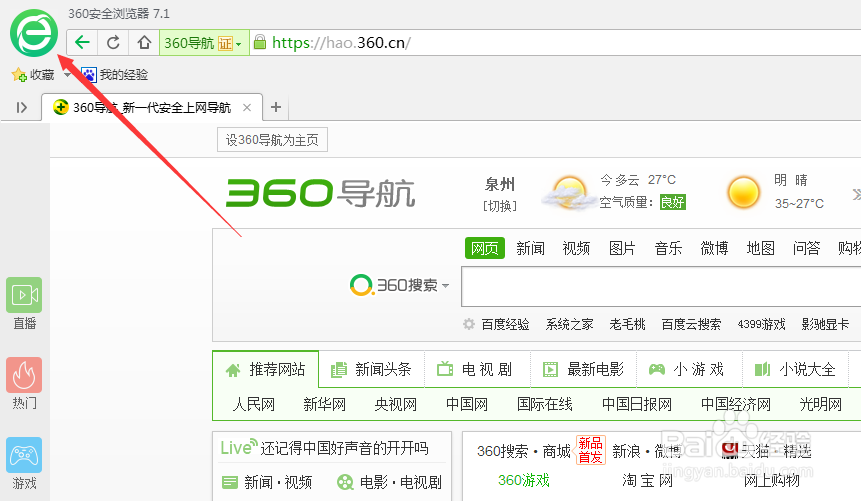Close the 360导航 tab
Screen dimensions: 861x501
coord(247,108)
